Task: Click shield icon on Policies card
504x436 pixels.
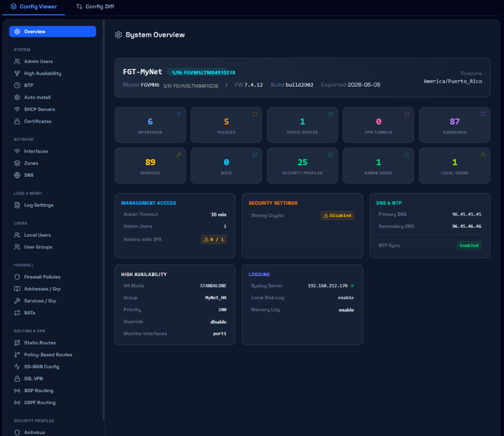Action: [255, 114]
